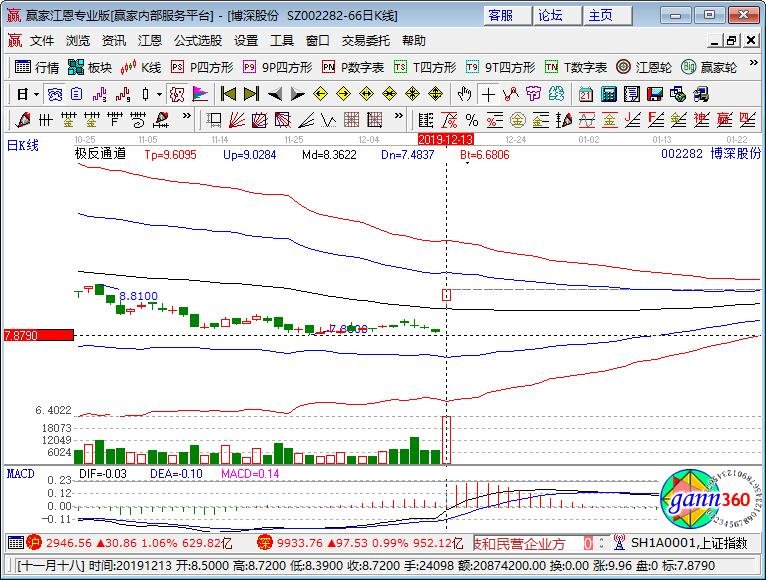Open the 文件 menu
Screen dimensions: 766x580
point(42,41)
